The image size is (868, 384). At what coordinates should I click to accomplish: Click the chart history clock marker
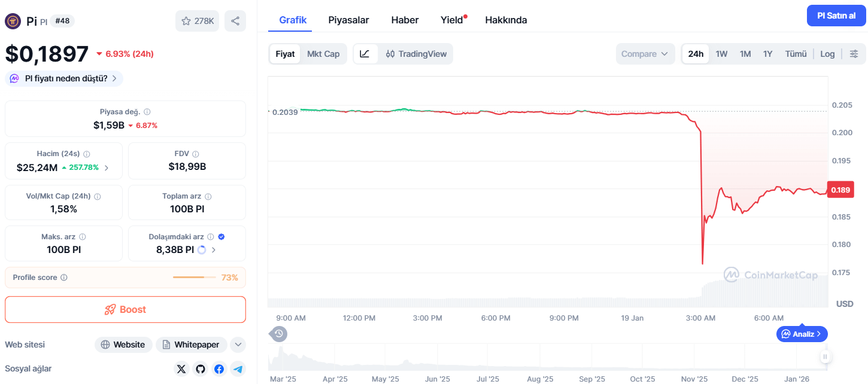tap(278, 334)
